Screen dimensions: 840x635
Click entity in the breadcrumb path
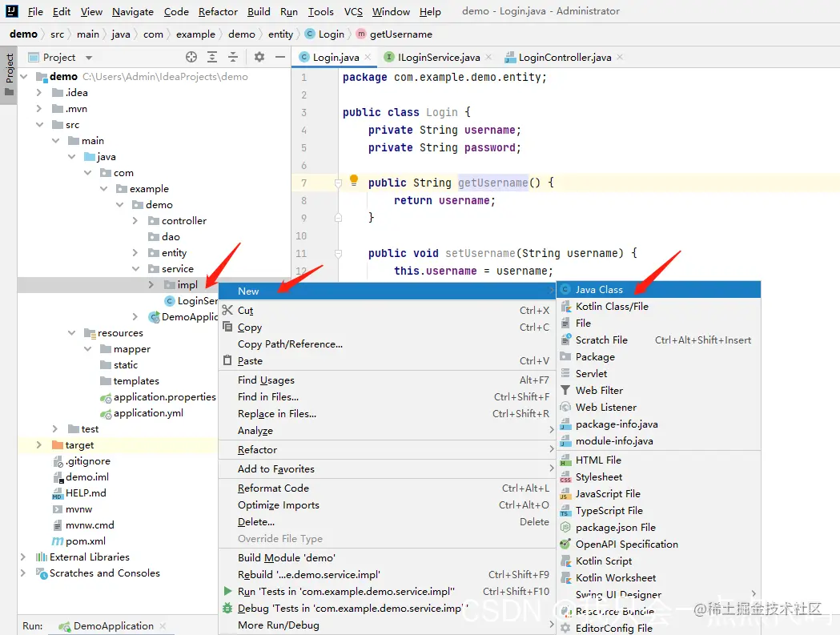tap(281, 34)
